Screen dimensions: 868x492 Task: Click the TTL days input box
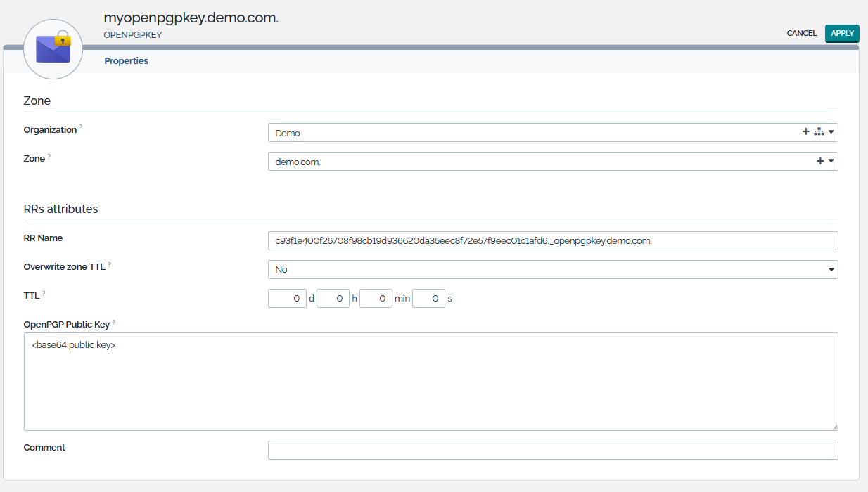[287, 299]
